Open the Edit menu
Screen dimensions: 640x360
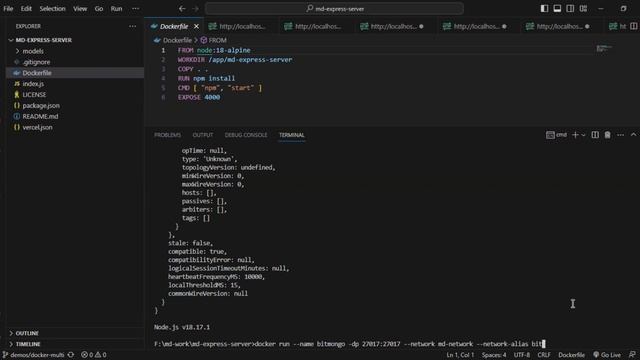[x=26, y=9]
